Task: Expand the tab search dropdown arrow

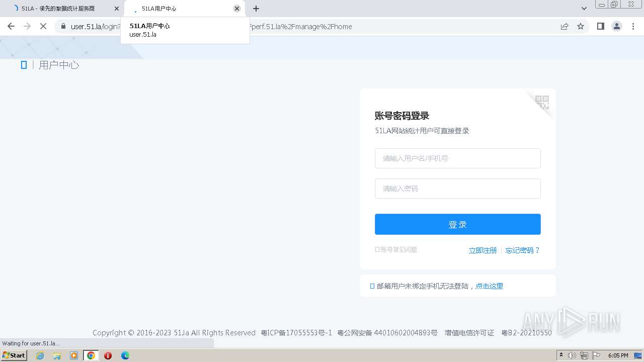Action: 584,9
